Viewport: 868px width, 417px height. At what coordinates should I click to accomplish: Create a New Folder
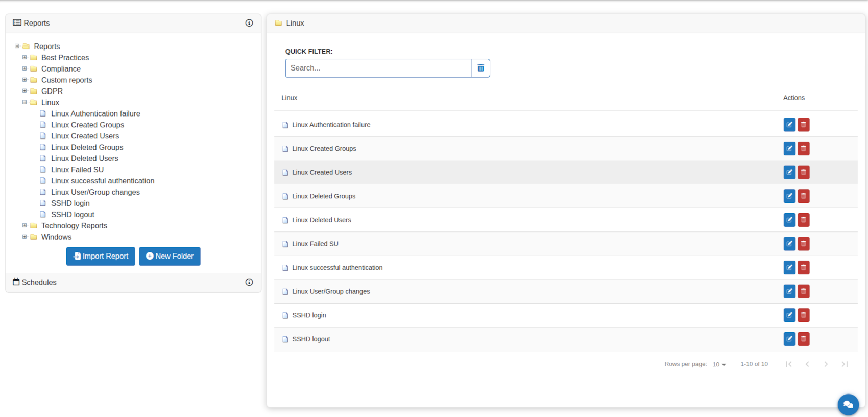point(170,257)
